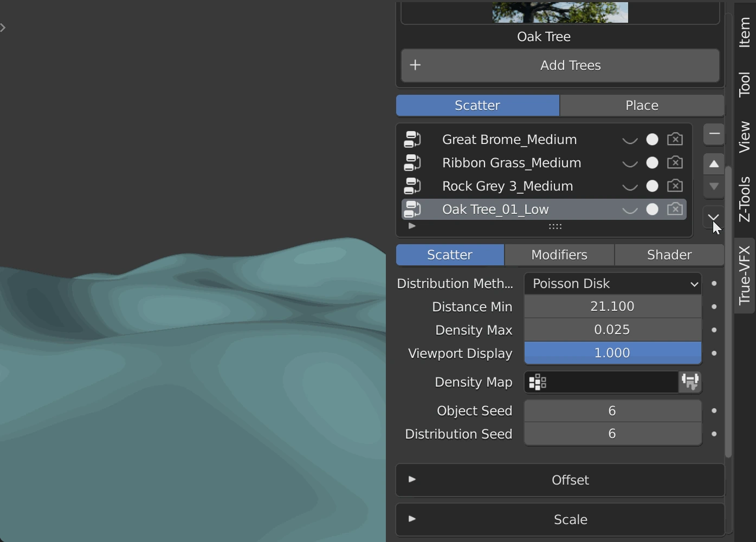Switch to Place mode
This screenshot has width=756, height=542.
pyautogui.click(x=642, y=106)
